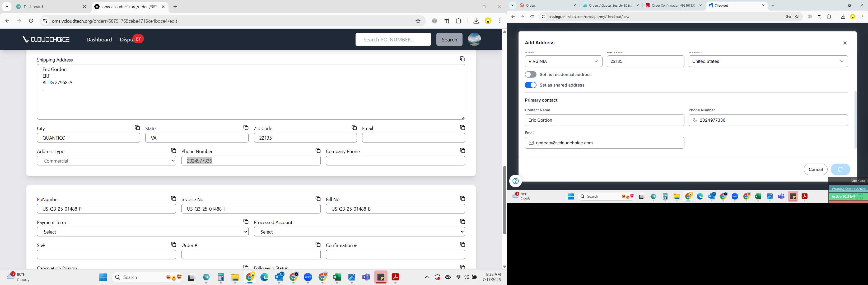Click the OMS page vertical scrollbar
This screenshot has width=868, height=285.
click(504, 200)
